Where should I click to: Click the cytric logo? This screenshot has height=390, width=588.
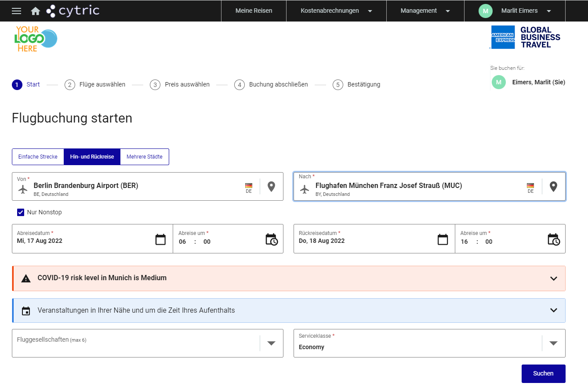[73, 11]
